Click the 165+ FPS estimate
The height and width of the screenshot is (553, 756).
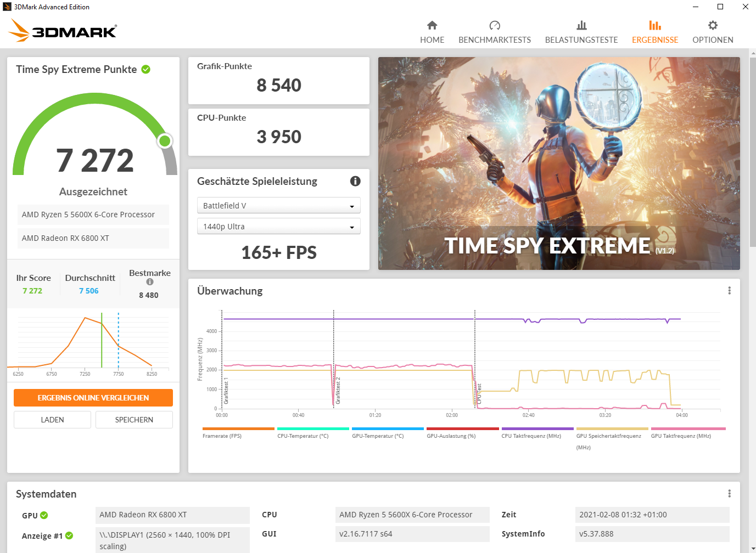279,252
